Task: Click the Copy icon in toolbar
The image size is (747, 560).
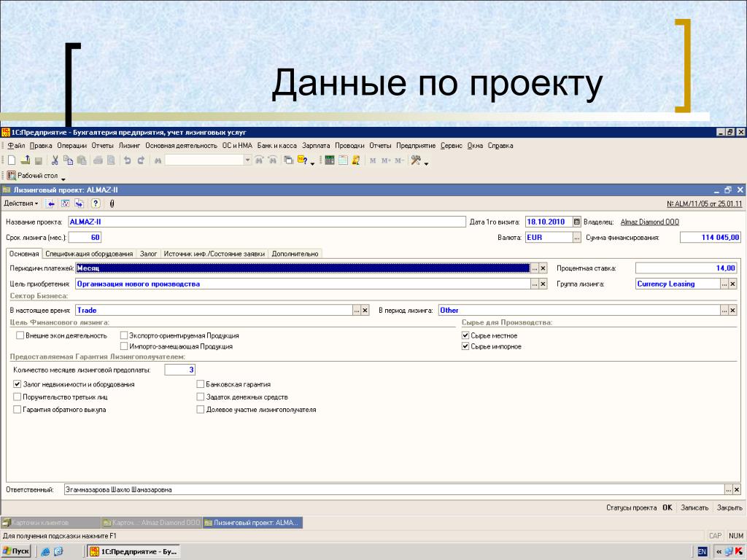Action: (68, 160)
